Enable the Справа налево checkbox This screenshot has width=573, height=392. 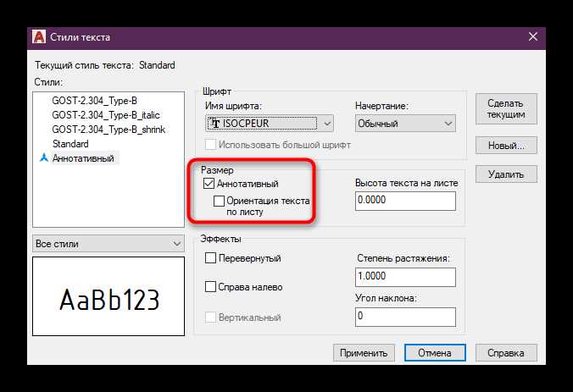210,286
